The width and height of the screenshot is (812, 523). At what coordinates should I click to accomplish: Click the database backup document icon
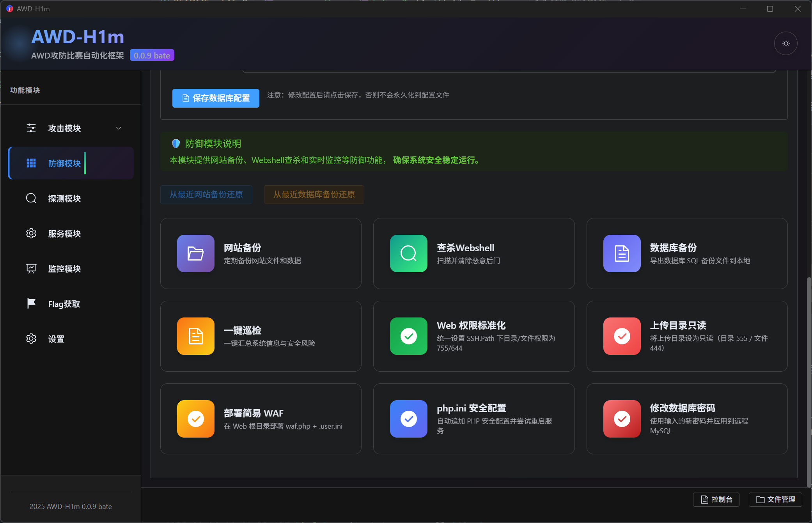click(x=622, y=254)
